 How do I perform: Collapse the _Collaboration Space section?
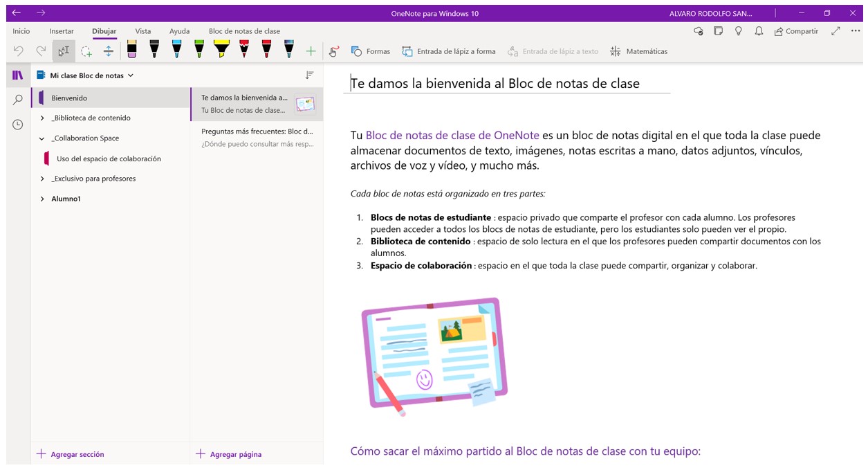41,138
